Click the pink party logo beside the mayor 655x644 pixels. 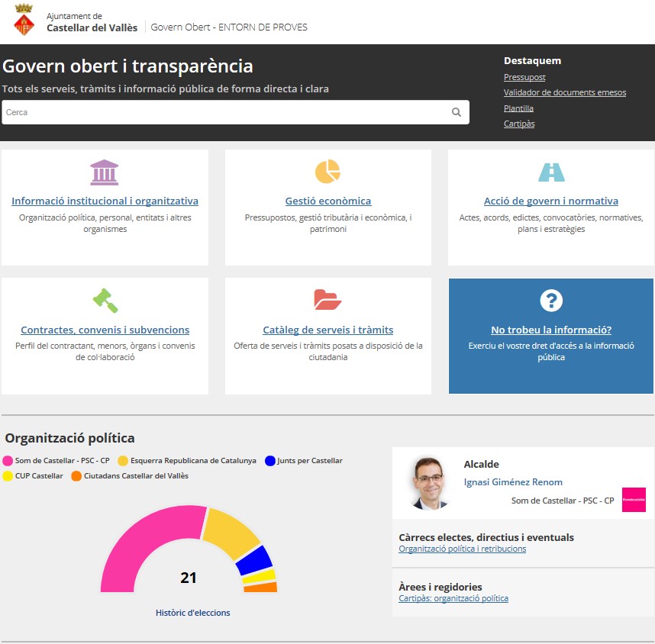(633, 500)
